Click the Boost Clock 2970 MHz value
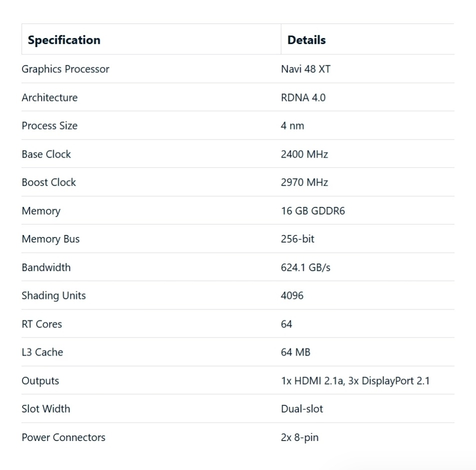 304,182
